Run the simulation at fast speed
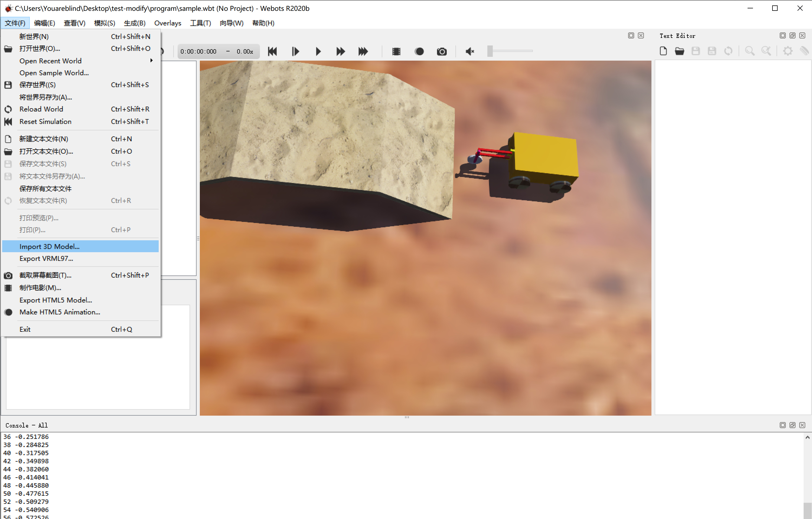 point(340,51)
